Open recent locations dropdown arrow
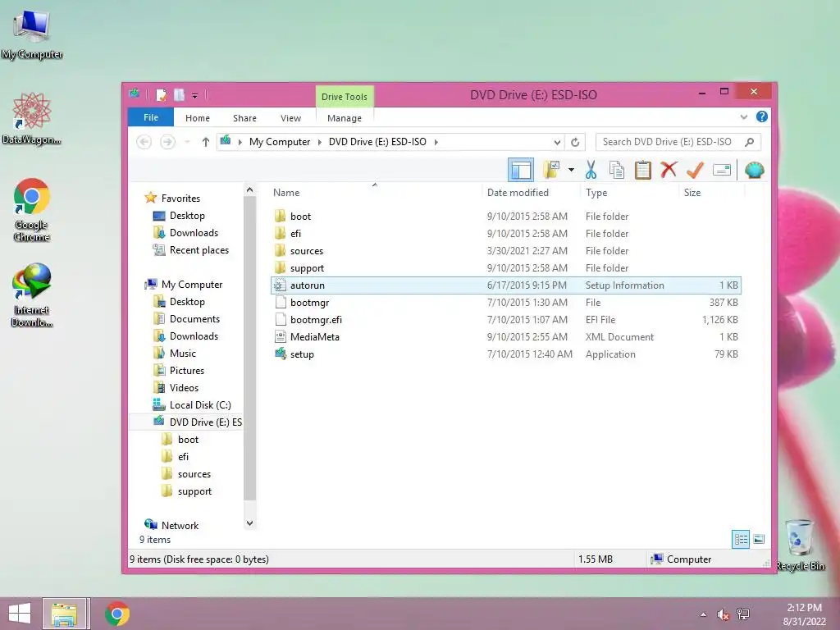Viewport: 840px width, 630px height. (187, 142)
